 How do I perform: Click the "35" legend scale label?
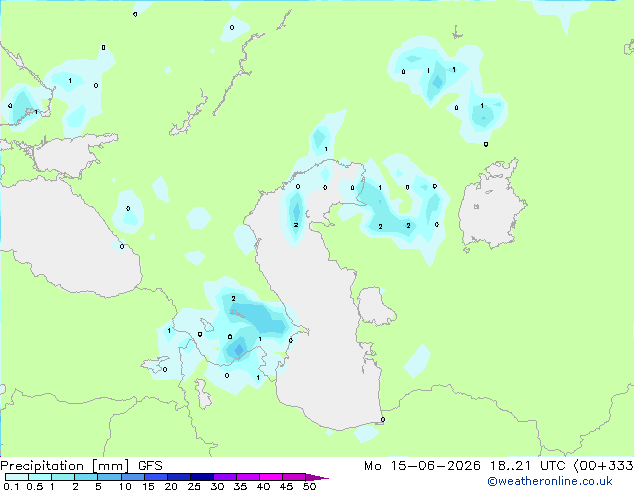click(240, 486)
